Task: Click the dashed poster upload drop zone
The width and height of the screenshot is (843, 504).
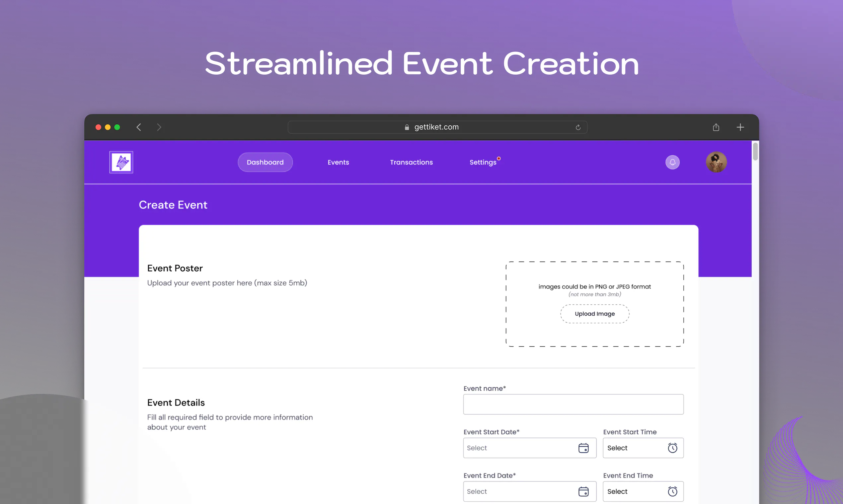Action: (594, 304)
